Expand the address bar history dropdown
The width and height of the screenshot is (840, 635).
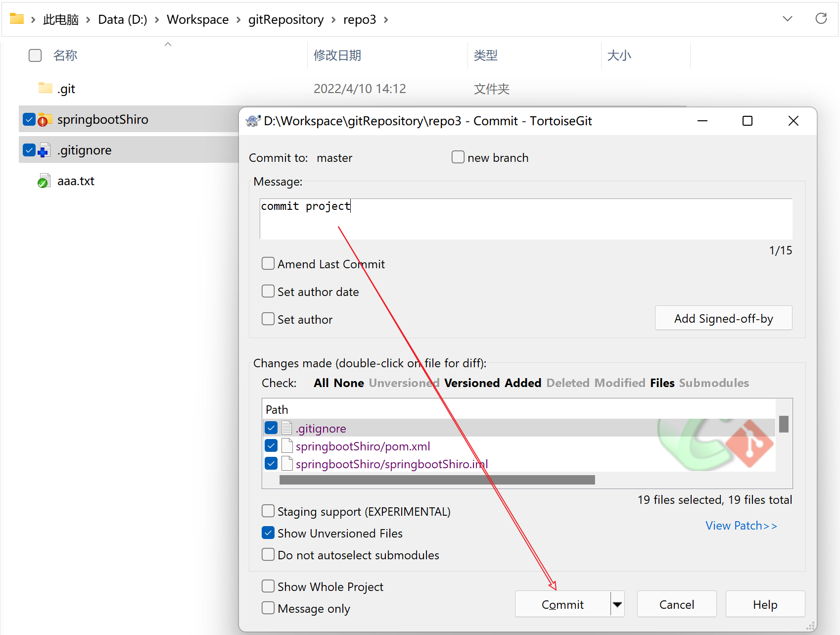click(787, 19)
